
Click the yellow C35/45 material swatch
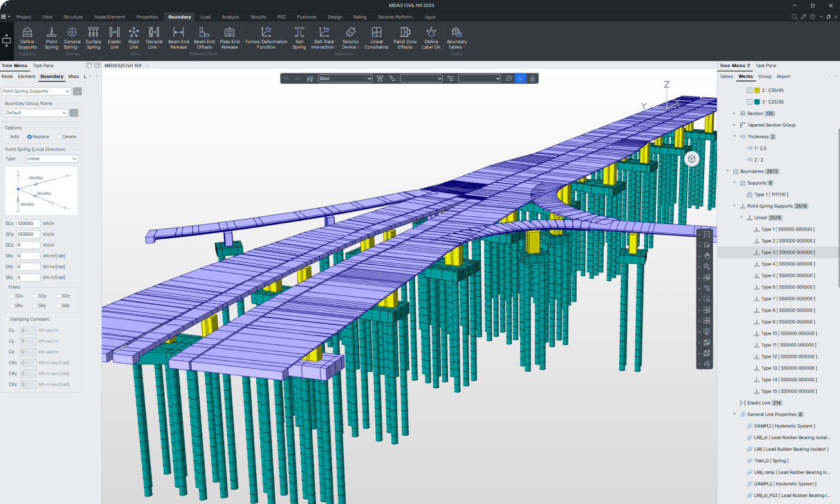757,91
